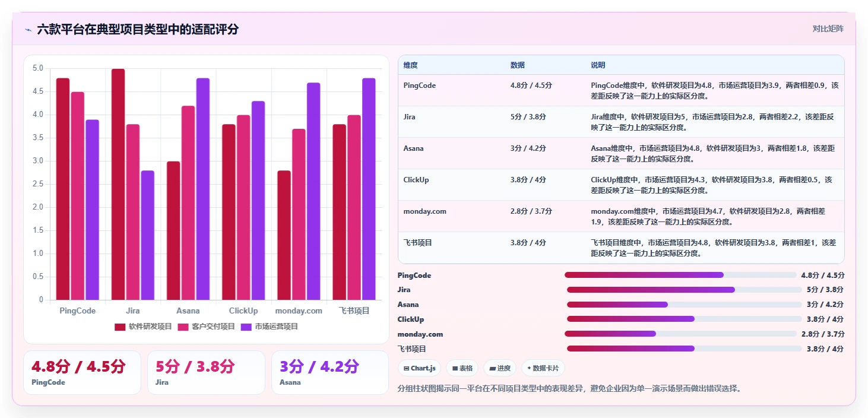The height and width of the screenshot is (418, 868).
Task: Toggle the 软件研发项目 legend entry
Action: point(143,327)
